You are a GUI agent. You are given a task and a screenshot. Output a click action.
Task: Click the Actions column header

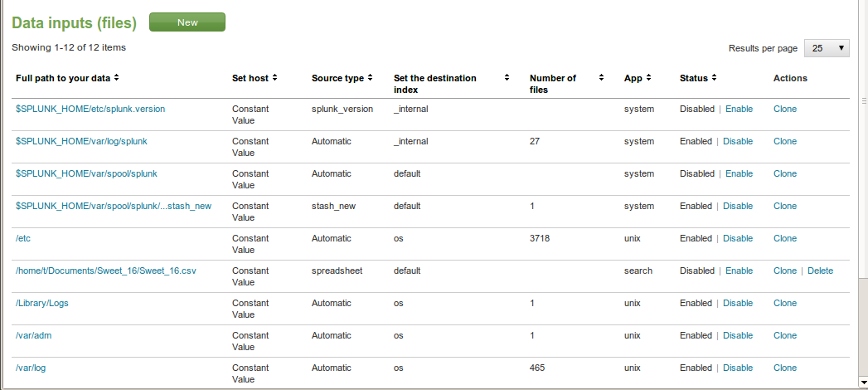coord(791,78)
